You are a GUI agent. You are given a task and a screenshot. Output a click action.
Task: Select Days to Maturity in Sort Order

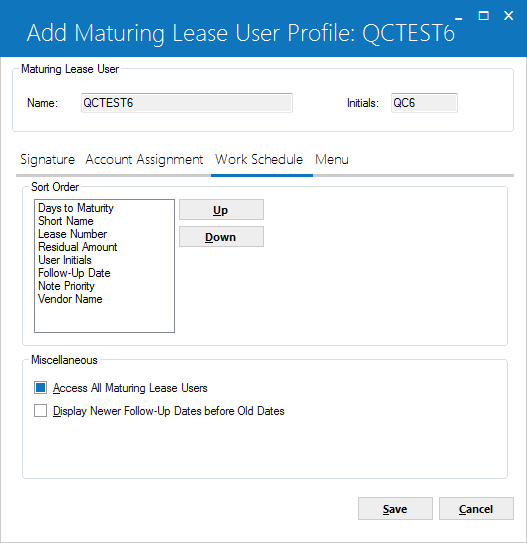76,208
